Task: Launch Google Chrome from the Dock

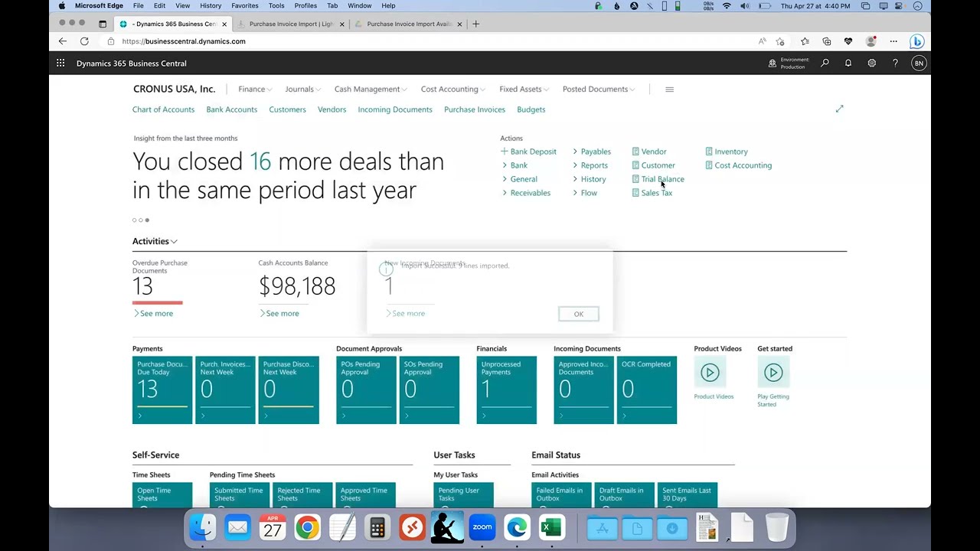Action: (x=307, y=527)
